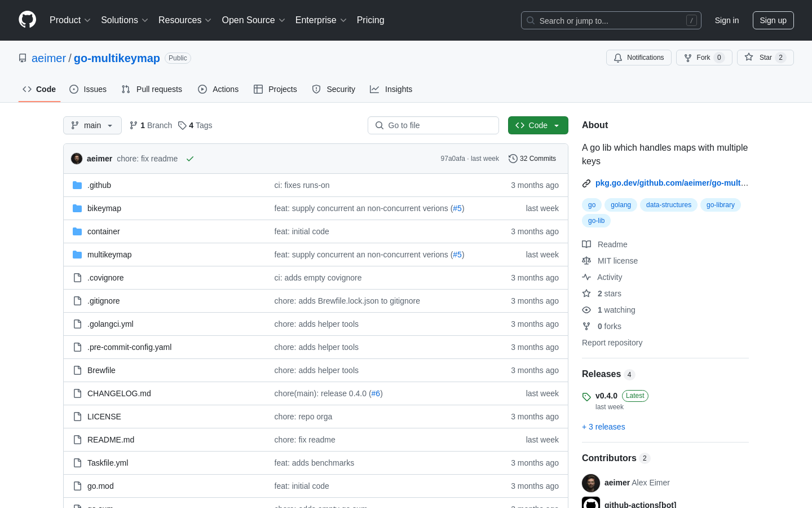Switch to the Security tab
Viewport: 812px width, 508px height.
334,89
